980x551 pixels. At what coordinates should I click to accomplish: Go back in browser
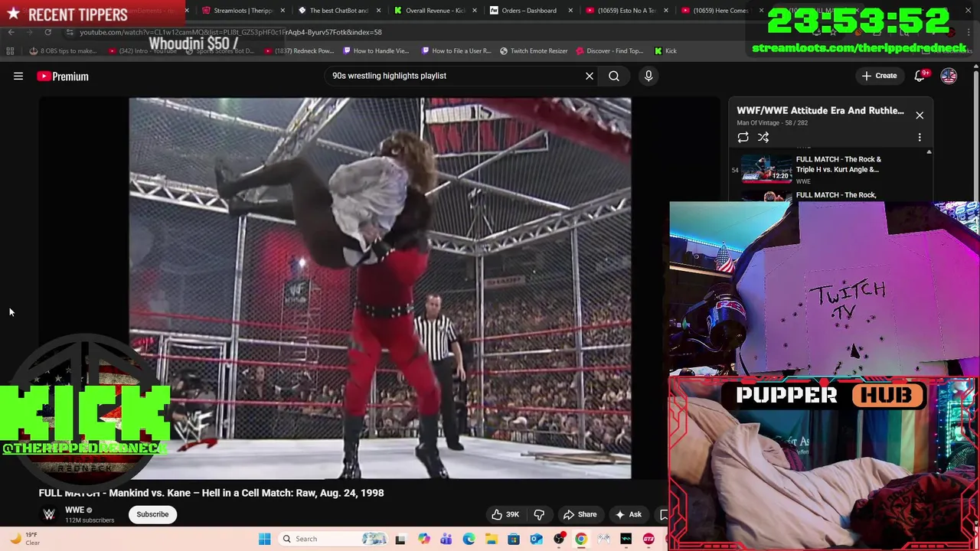coord(11,32)
